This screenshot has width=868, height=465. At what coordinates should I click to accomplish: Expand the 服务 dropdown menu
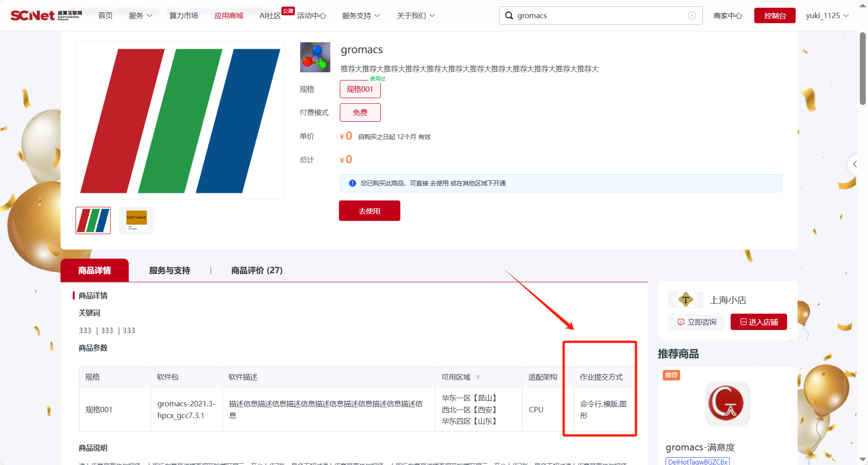click(140, 15)
